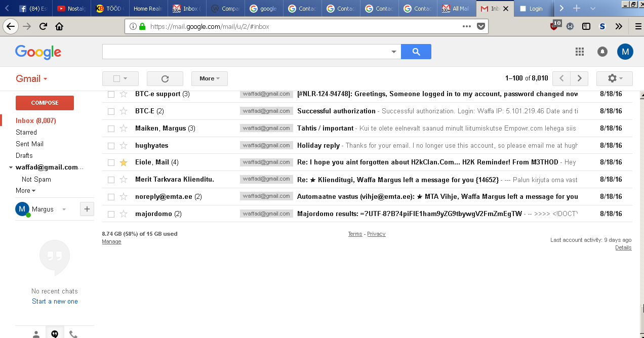
Task: Open the Hangouts phone calls icon
Action: (x=73, y=334)
